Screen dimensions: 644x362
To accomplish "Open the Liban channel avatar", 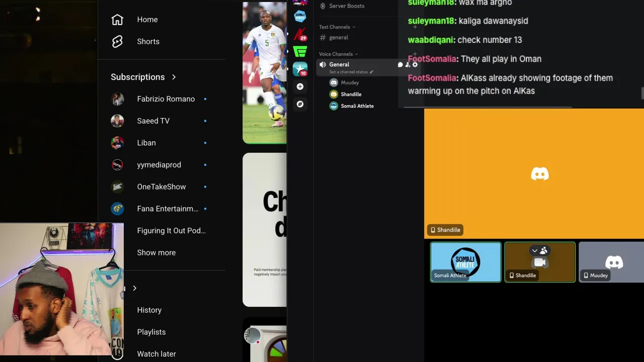I will (x=117, y=143).
